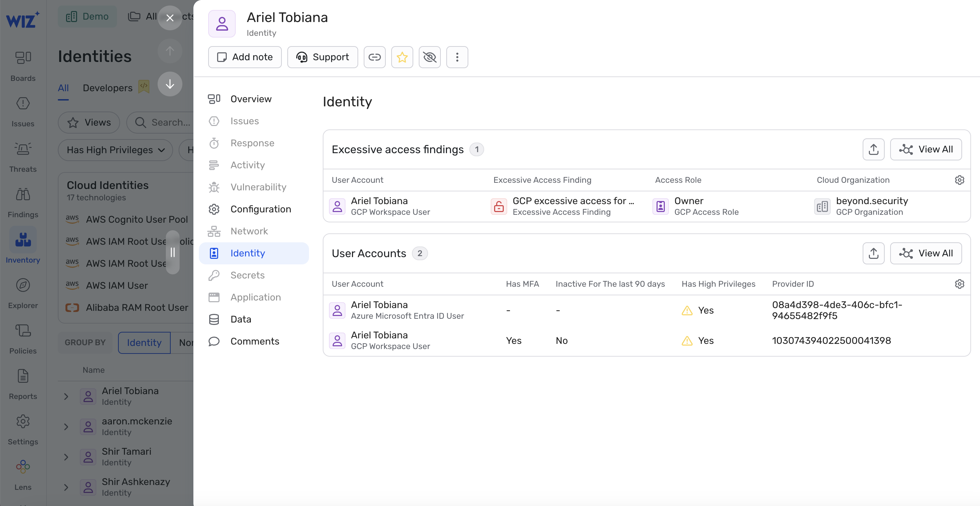Open the Views button
The image size is (980, 506).
click(x=89, y=123)
